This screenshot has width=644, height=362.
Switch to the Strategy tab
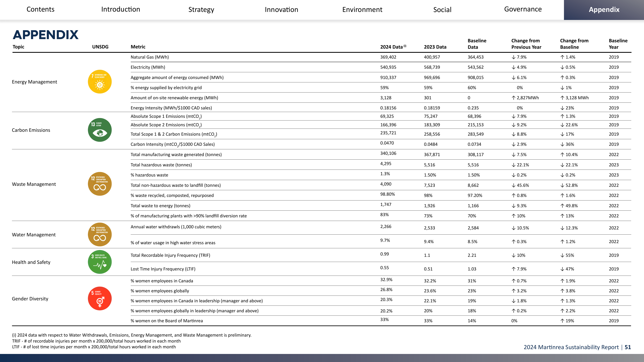[x=201, y=9]
